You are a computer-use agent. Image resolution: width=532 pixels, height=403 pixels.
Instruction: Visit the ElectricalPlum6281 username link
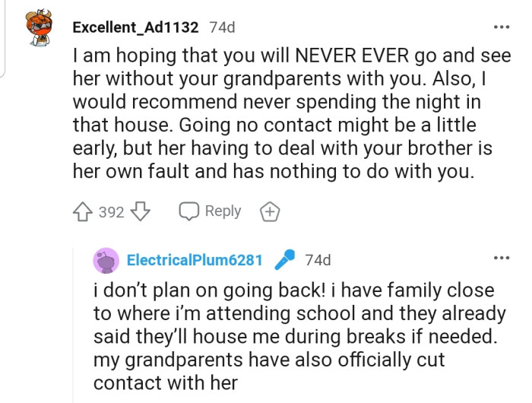point(195,260)
